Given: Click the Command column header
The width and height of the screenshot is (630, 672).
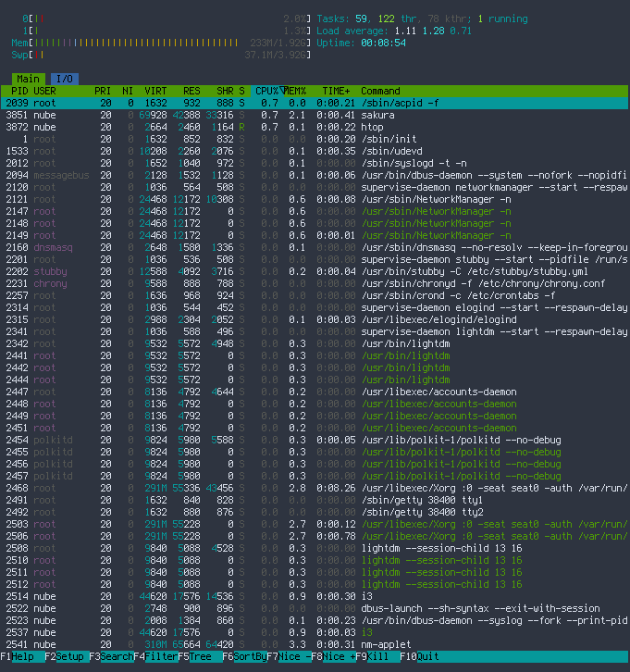Looking at the screenshot, I should (x=381, y=91).
